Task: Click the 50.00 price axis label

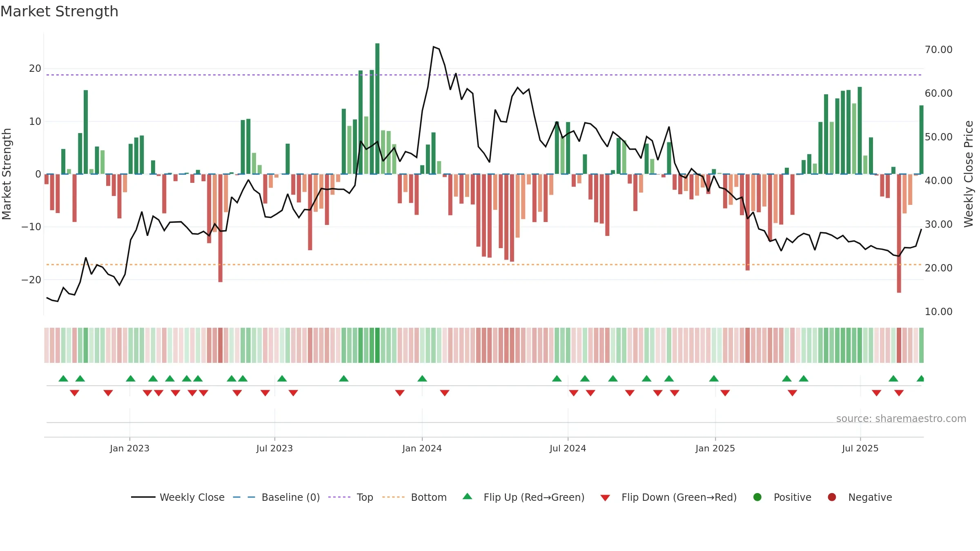Action: click(x=938, y=137)
